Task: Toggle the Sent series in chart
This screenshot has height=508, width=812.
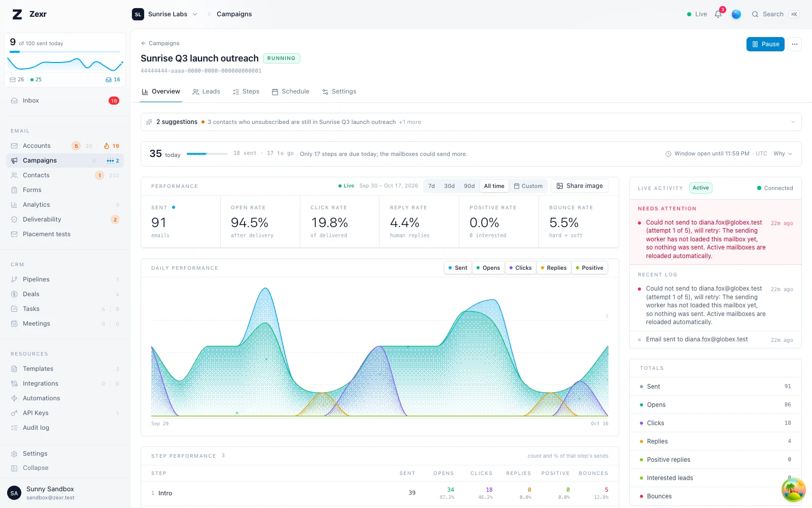Action: point(458,268)
